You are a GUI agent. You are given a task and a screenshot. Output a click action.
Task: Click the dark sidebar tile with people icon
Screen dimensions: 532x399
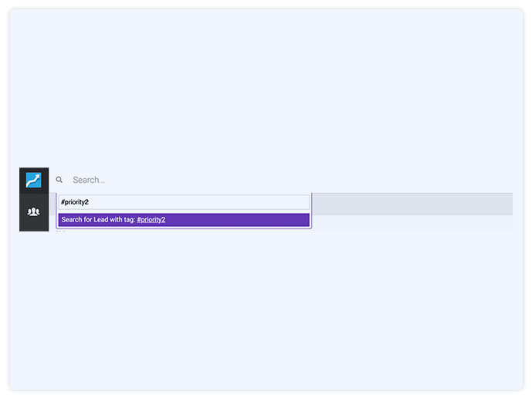coord(34,212)
